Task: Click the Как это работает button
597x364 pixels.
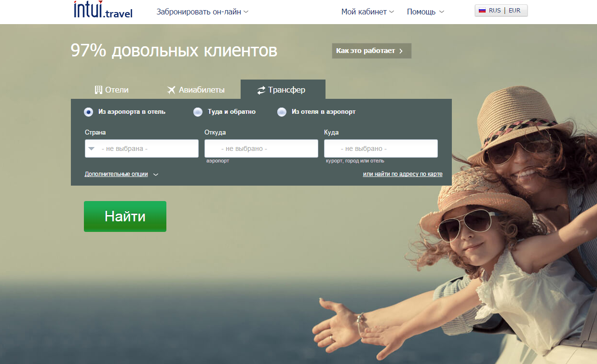Action: point(371,51)
